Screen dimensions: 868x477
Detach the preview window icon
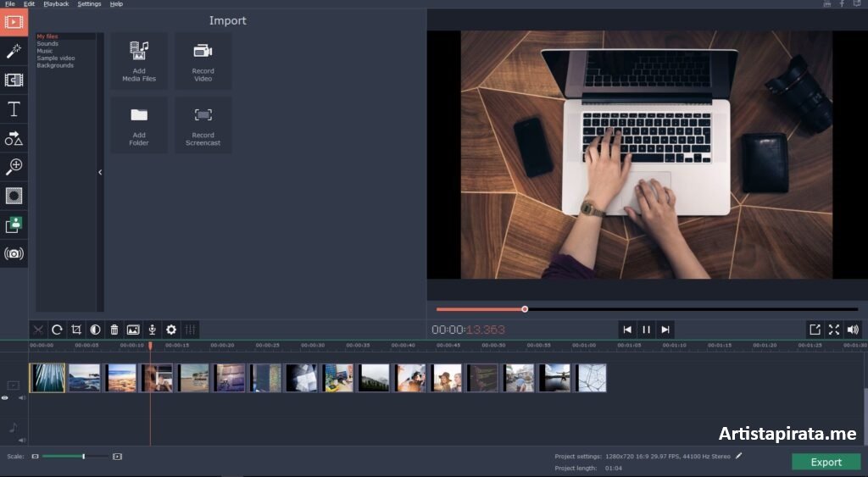pos(815,330)
